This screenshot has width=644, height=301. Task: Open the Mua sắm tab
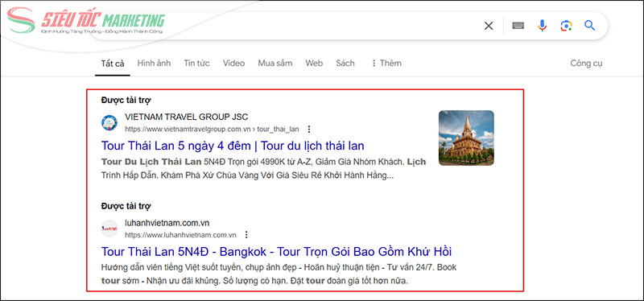pyautogui.click(x=275, y=64)
